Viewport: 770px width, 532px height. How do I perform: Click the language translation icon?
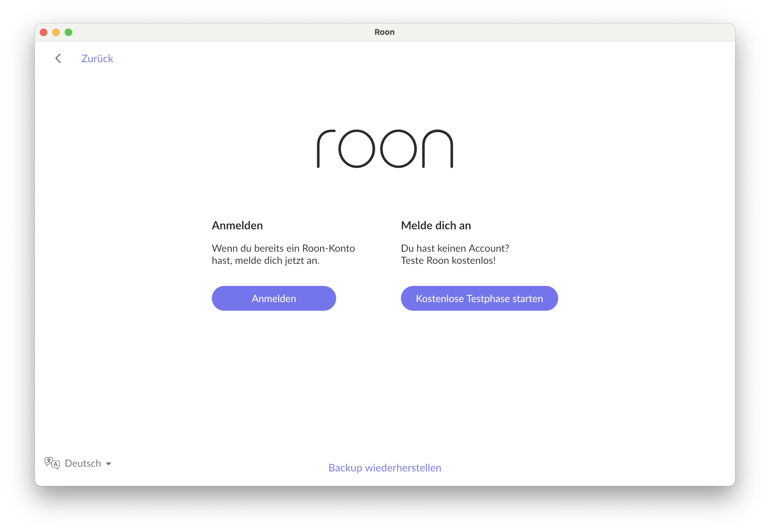pos(52,463)
